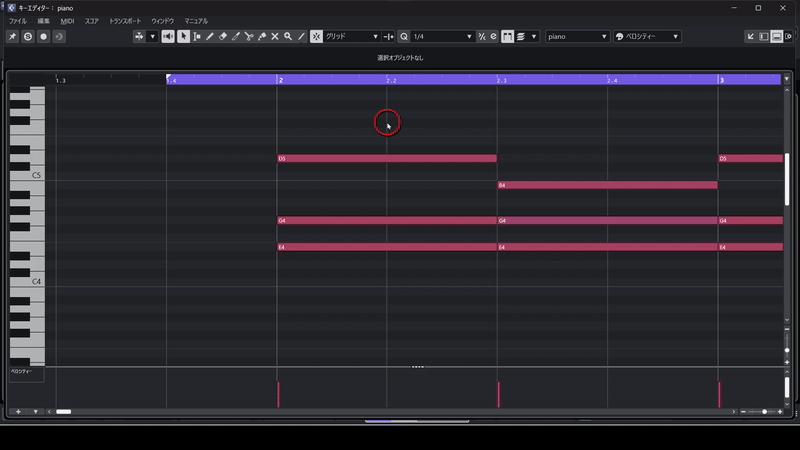The image size is (800, 450).
Task: Click the pin icon in toolbar
Action: coord(12,36)
